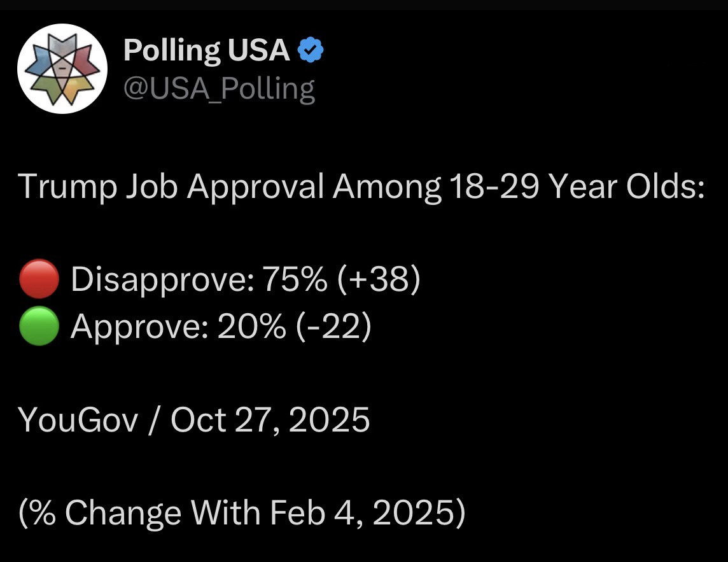Click the green circle emoji beside Approve

click(x=39, y=328)
